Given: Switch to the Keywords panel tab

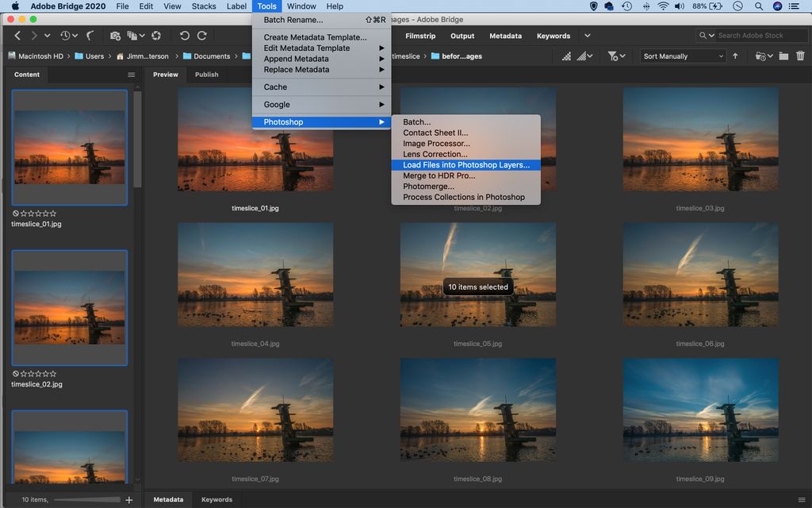Looking at the screenshot, I should coord(216,499).
